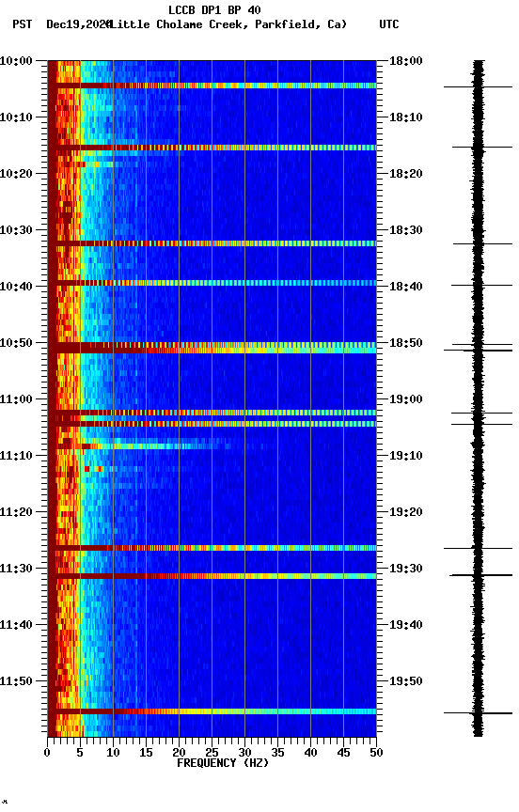
Task: Click the '10' frequency axis tick label
Action: pos(113,753)
